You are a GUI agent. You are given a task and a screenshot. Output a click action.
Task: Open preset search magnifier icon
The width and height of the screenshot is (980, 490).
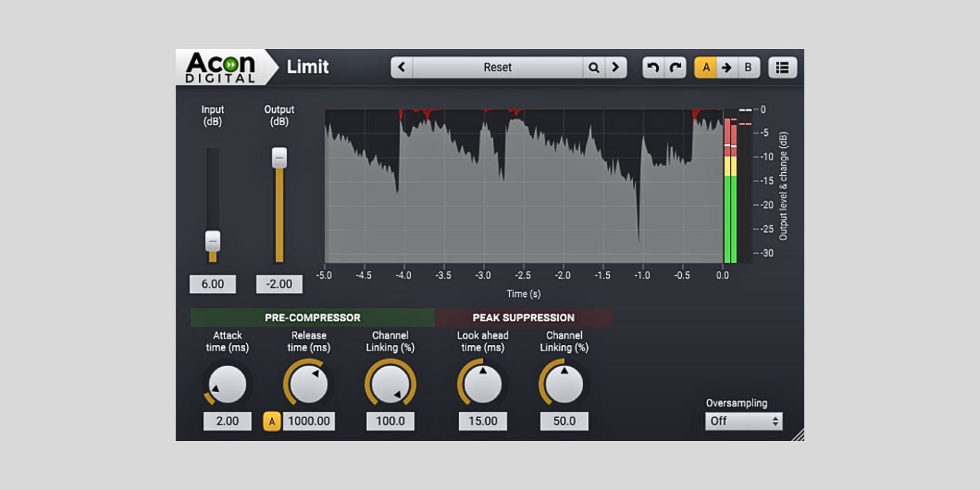[594, 67]
